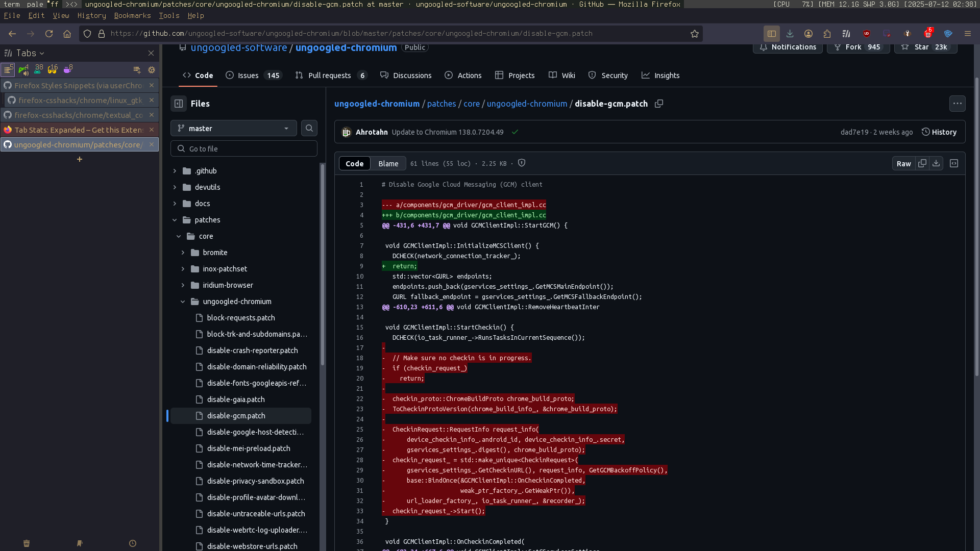Switch to the glasses tab panel in Sidebery
980x551 pixels.
tap(53, 69)
